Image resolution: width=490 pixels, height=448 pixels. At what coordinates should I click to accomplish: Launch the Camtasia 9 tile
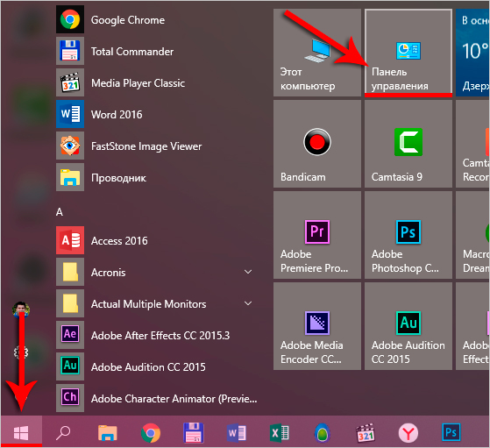pos(408,144)
